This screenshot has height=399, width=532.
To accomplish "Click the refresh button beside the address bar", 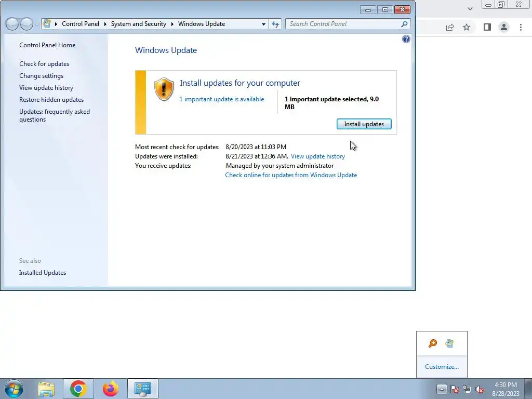I will 275,24.
